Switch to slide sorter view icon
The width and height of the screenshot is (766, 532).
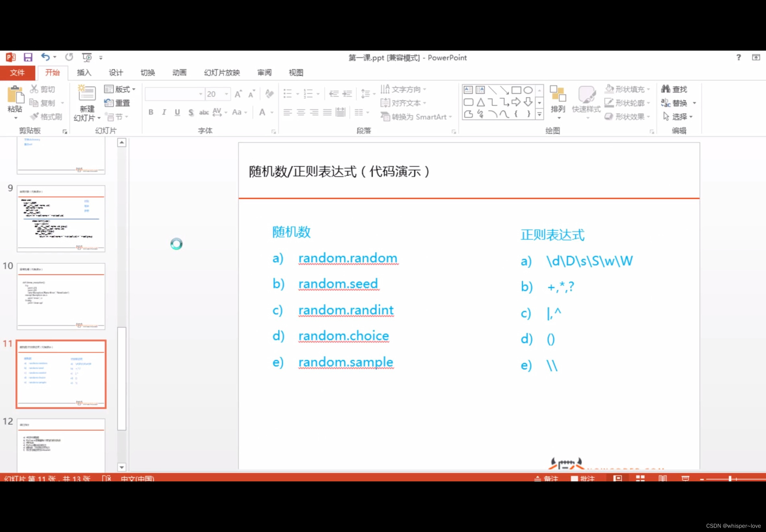point(640,478)
